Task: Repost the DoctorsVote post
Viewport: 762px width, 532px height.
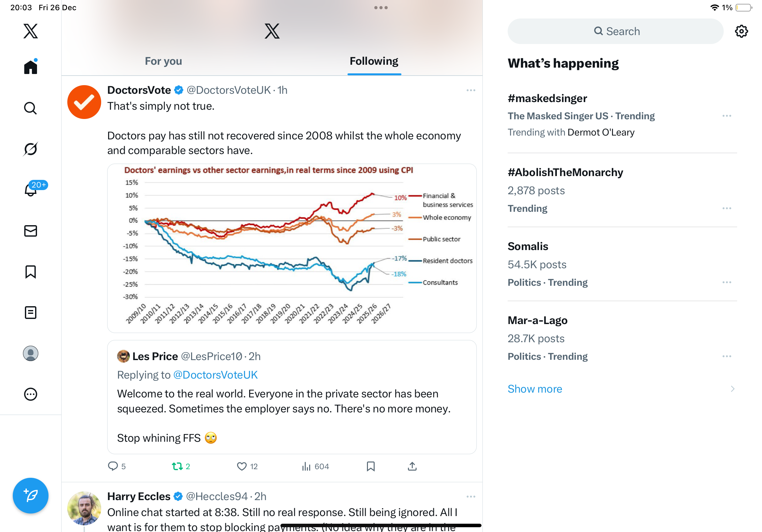Action: [x=177, y=466]
